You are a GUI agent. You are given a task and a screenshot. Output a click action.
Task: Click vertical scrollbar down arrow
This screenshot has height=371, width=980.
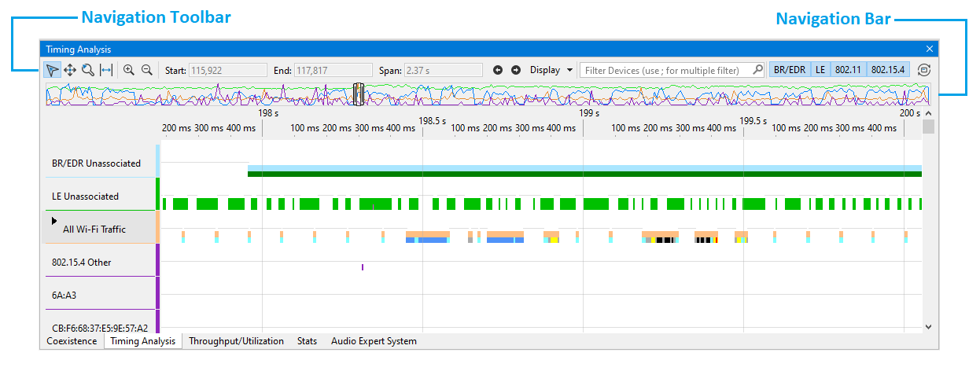point(928,326)
